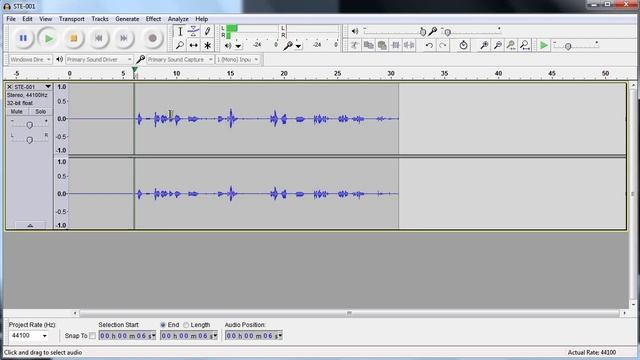Select the Time Shift tool
The image size is (640, 360).
pos(193,45)
